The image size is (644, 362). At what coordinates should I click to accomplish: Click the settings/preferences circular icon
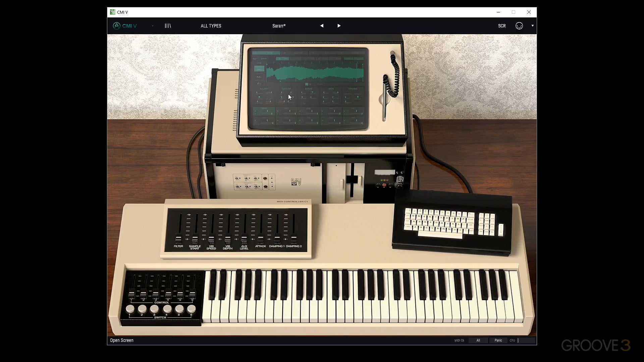pyautogui.click(x=519, y=25)
